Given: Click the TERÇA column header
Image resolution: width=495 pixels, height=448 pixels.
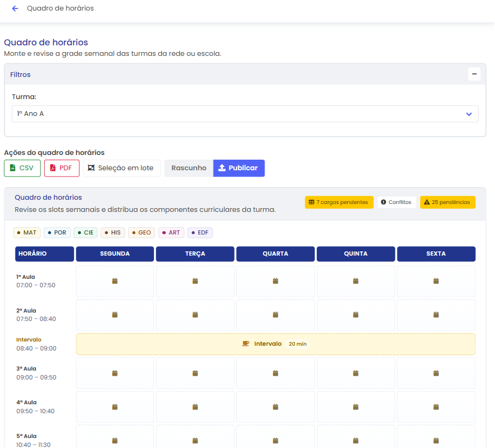Looking at the screenshot, I should tap(195, 254).
